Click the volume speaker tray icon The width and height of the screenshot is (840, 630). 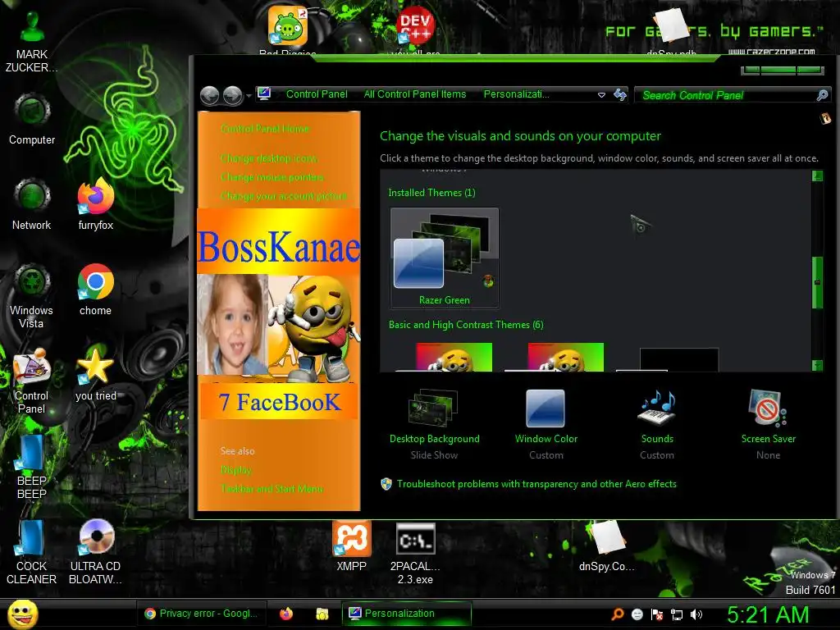tap(696, 614)
